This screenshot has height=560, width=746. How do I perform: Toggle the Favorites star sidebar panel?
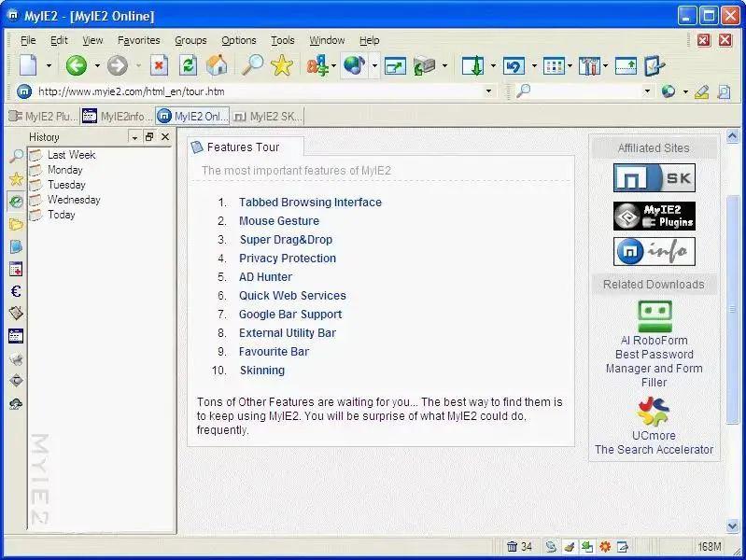[x=16, y=179]
